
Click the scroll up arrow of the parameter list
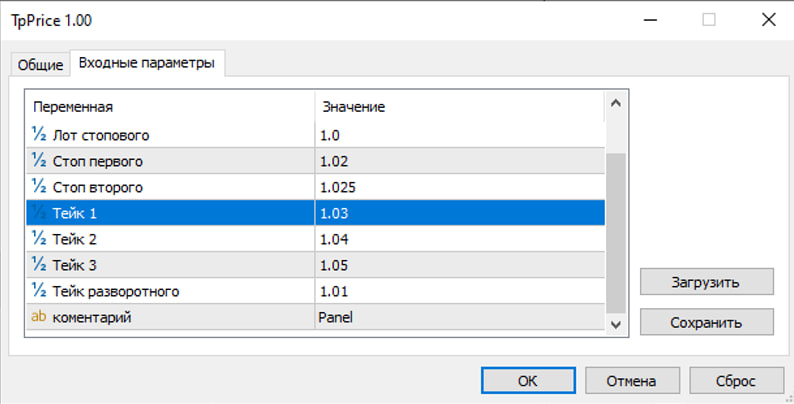click(616, 103)
